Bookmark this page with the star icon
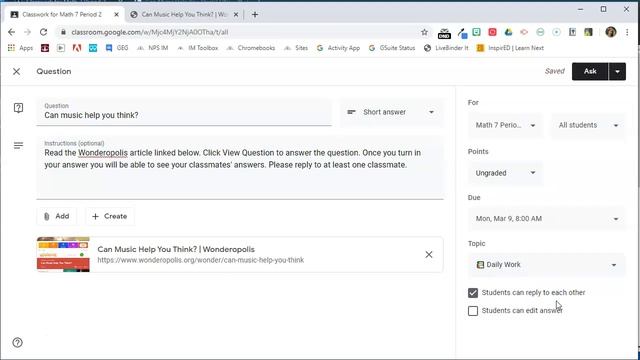Viewport: 640px width, 360px height. (x=424, y=32)
